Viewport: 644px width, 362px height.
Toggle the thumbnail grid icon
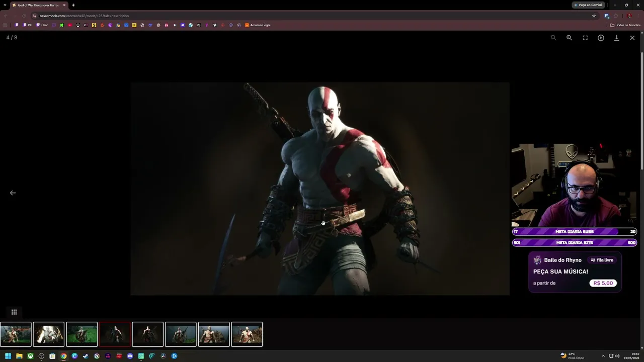[14, 312]
